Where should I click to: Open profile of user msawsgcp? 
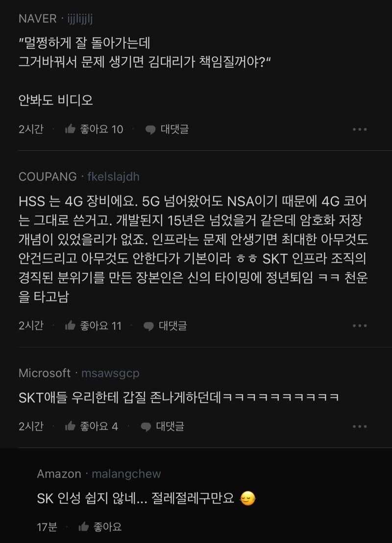coord(110,373)
